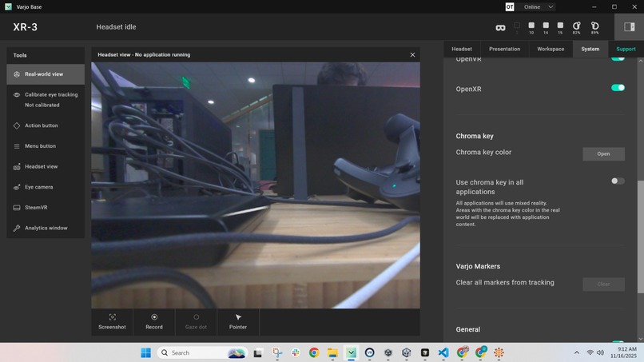Open Chroma key color settings

tap(603, 153)
